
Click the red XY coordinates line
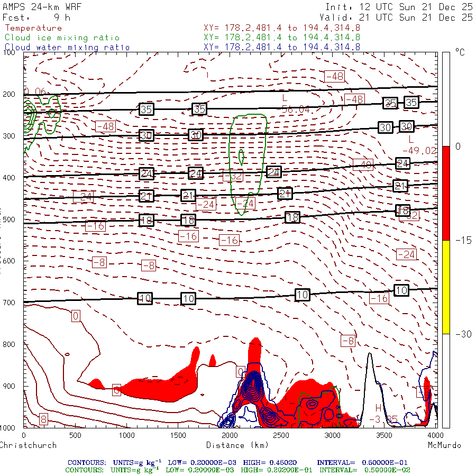(282, 28)
